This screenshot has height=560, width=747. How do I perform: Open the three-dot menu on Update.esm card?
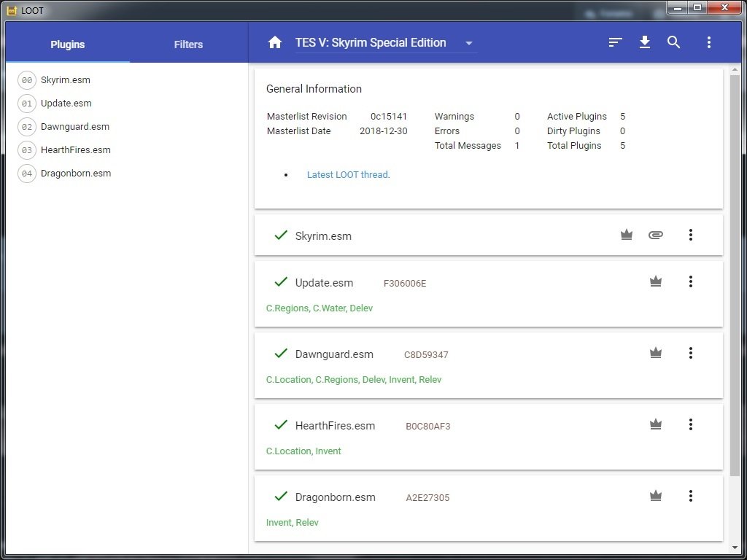pyautogui.click(x=690, y=281)
